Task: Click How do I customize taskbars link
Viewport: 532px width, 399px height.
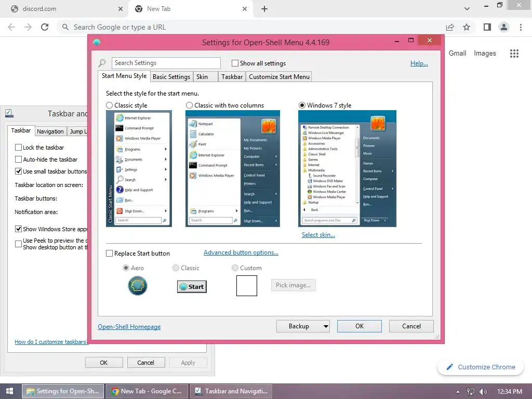Action: coord(51,342)
